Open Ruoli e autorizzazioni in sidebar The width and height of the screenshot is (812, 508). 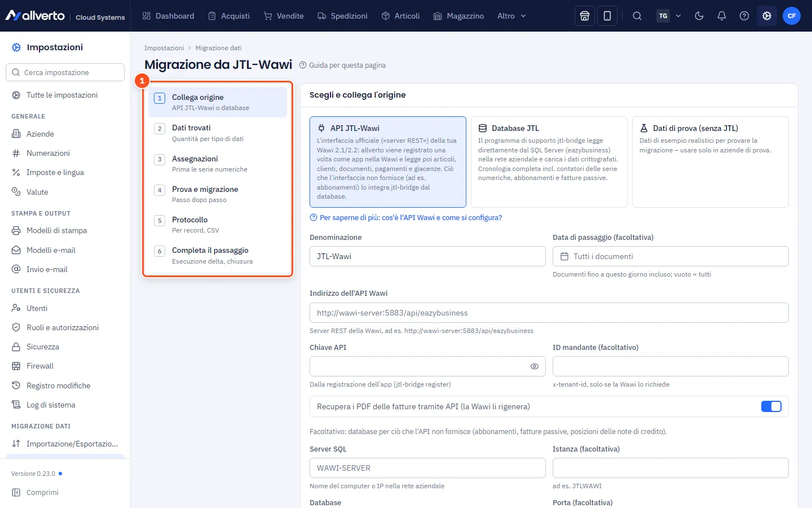coord(65,327)
